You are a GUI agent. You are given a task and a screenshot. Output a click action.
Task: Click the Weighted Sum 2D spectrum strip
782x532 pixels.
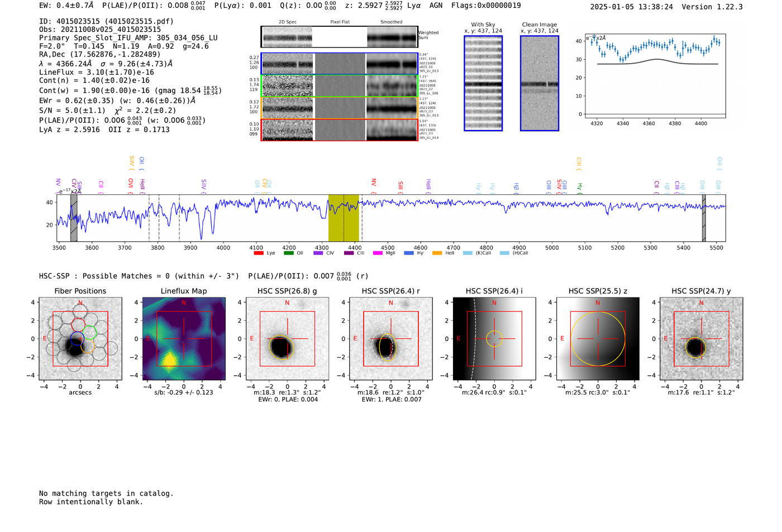339,37
